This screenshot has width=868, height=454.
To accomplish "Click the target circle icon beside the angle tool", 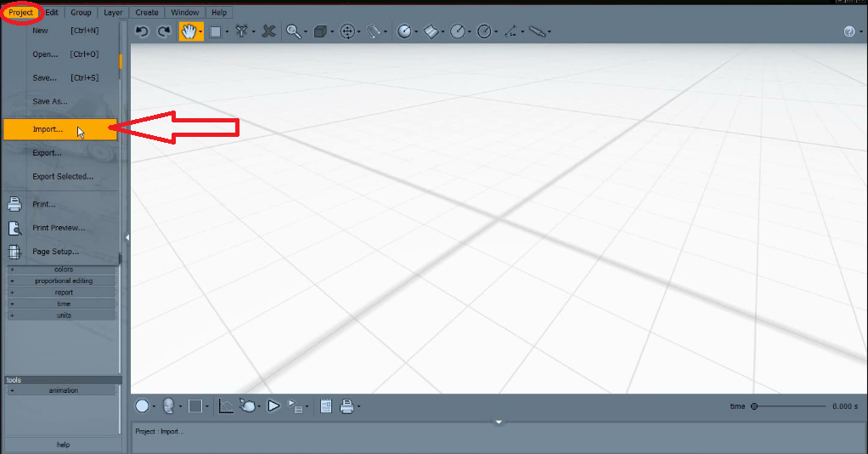I will click(x=484, y=31).
